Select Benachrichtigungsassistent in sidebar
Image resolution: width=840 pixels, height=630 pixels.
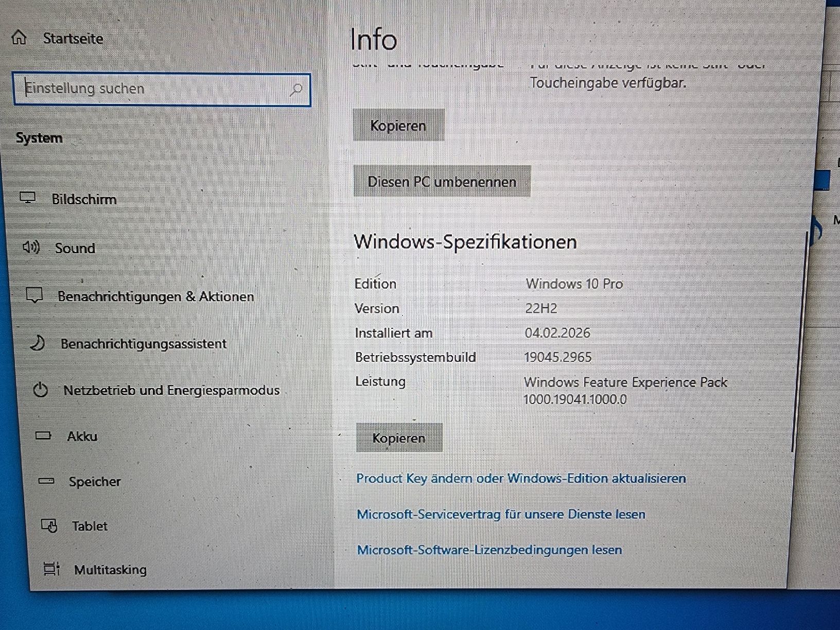click(144, 344)
